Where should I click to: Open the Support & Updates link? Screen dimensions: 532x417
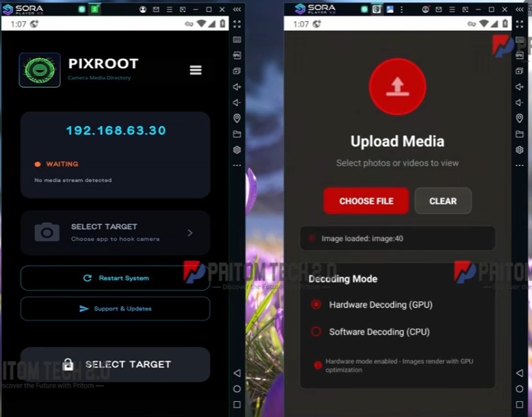(116, 308)
